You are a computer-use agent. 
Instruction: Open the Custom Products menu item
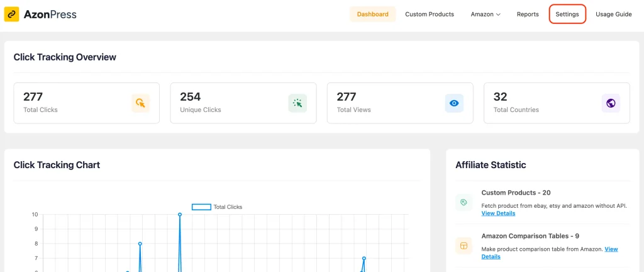tap(430, 14)
